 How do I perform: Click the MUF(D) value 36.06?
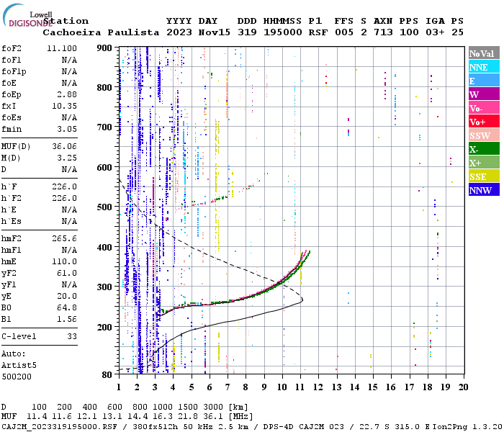64,147
